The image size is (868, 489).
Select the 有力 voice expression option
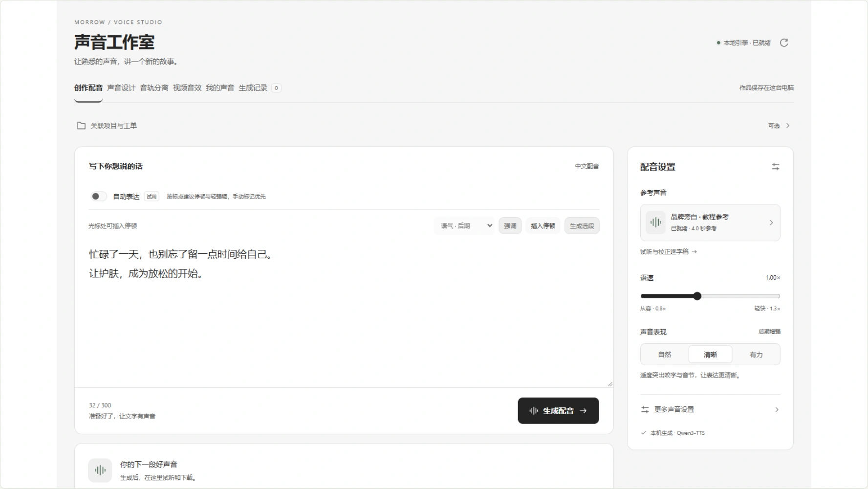(756, 355)
